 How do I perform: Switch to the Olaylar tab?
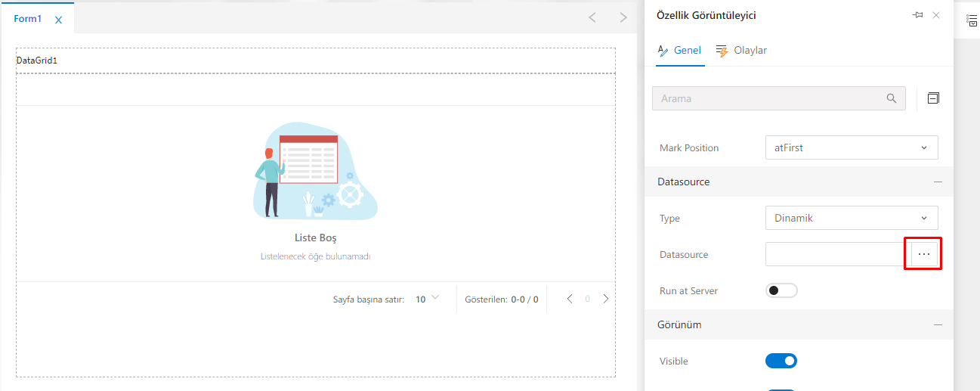click(x=741, y=51)
